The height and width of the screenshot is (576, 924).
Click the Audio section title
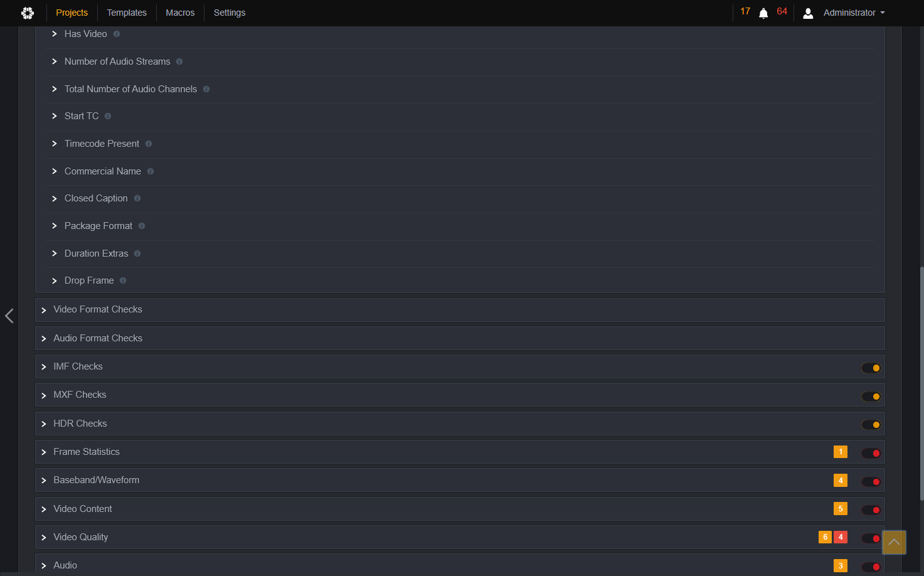pyautogui.click(x=65, y=565)
